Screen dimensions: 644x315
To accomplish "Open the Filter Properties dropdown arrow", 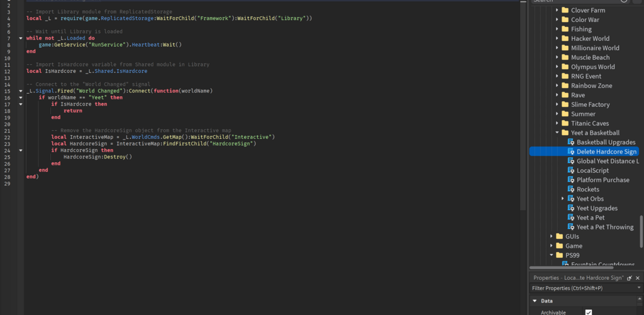I will [638, 288].
